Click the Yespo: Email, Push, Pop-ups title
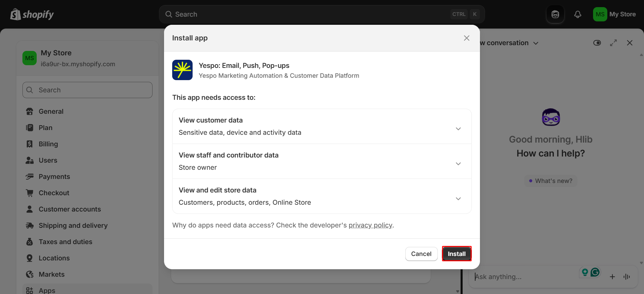The width and height of the screenshot is (644, 294). (x=244, y=66)
